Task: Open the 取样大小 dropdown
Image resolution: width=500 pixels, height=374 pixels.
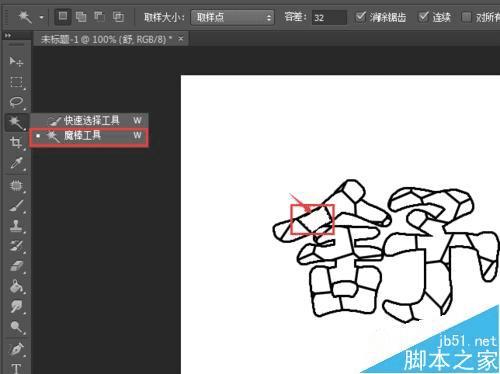Action: pos(232,17)
